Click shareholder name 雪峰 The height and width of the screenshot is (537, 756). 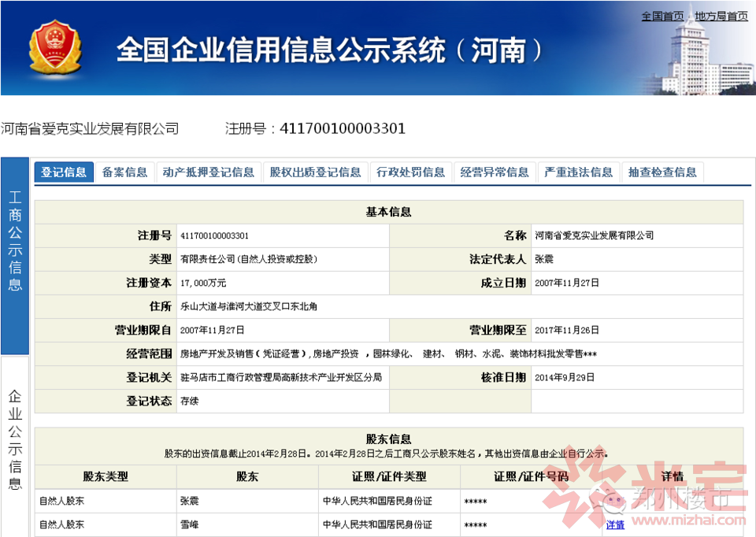[x=190, y=525]
